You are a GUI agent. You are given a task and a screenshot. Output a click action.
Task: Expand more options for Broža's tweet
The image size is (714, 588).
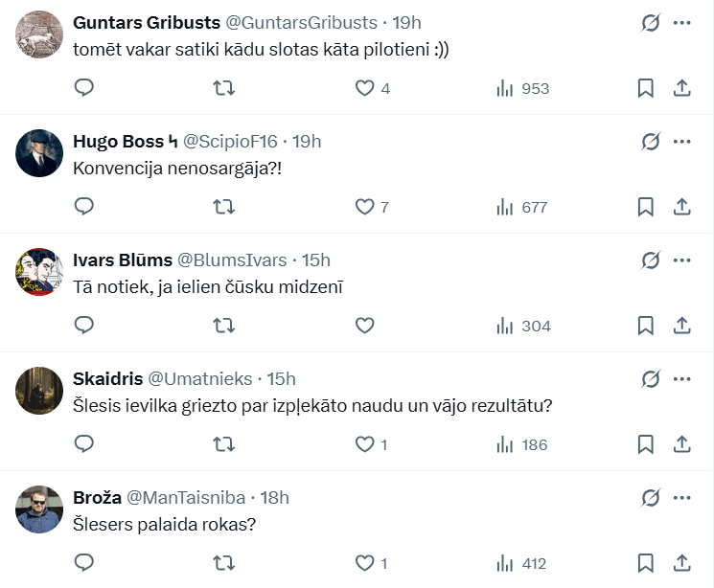pos(682,498)
